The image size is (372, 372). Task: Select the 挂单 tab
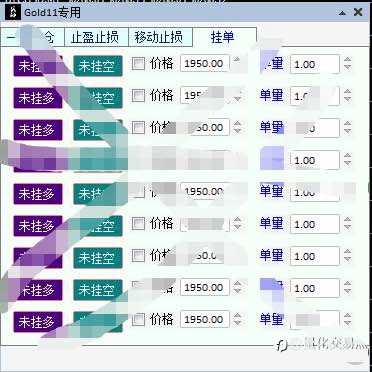pos(224,37)
